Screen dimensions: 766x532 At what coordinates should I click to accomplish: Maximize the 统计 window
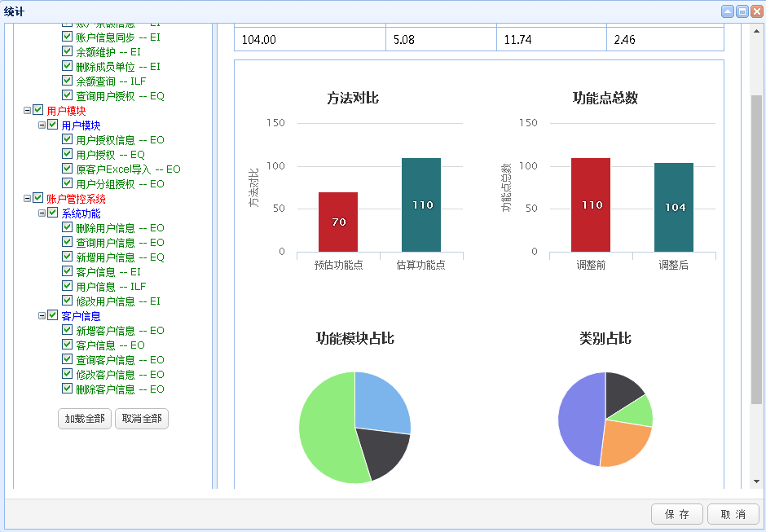pos(742,11)
